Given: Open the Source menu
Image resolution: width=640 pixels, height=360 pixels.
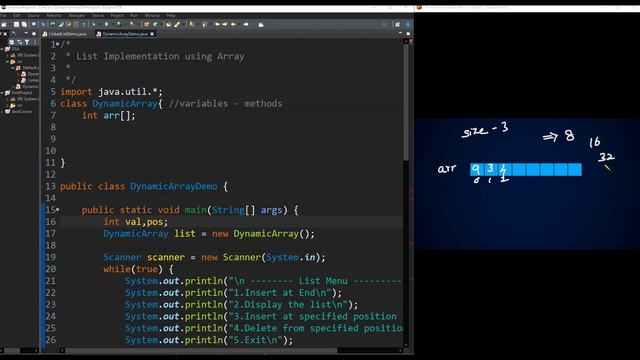Looking at the screenshot, I should click(x=33, y=16).
